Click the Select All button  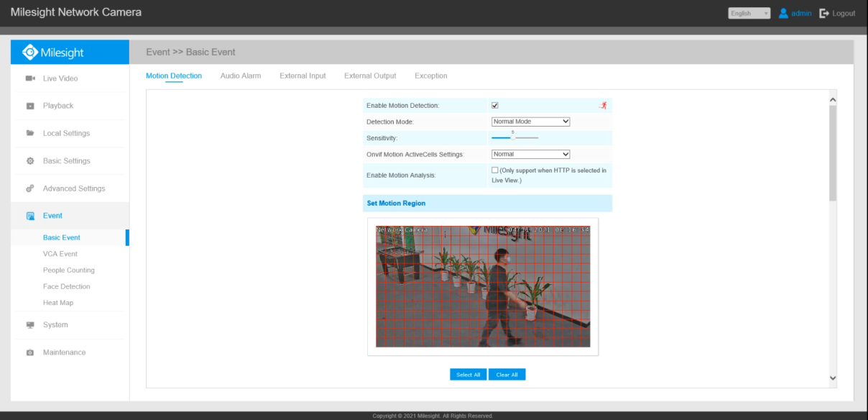468,375
